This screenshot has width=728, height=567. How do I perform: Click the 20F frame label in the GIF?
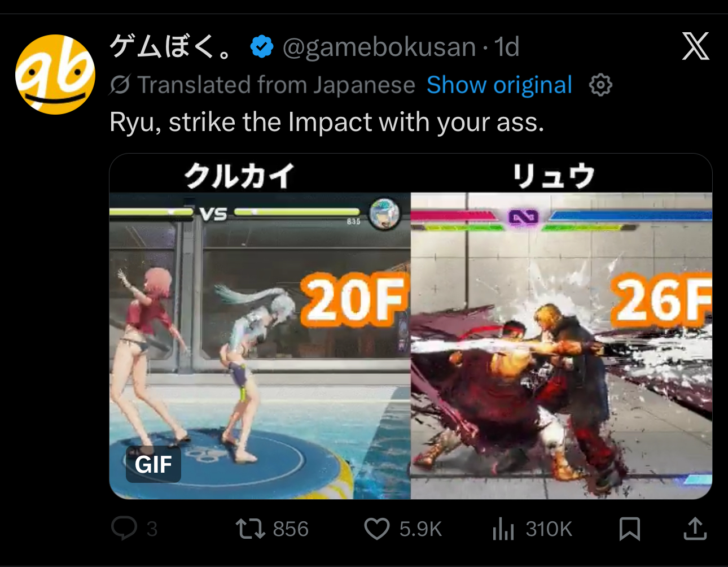(354, 299)
